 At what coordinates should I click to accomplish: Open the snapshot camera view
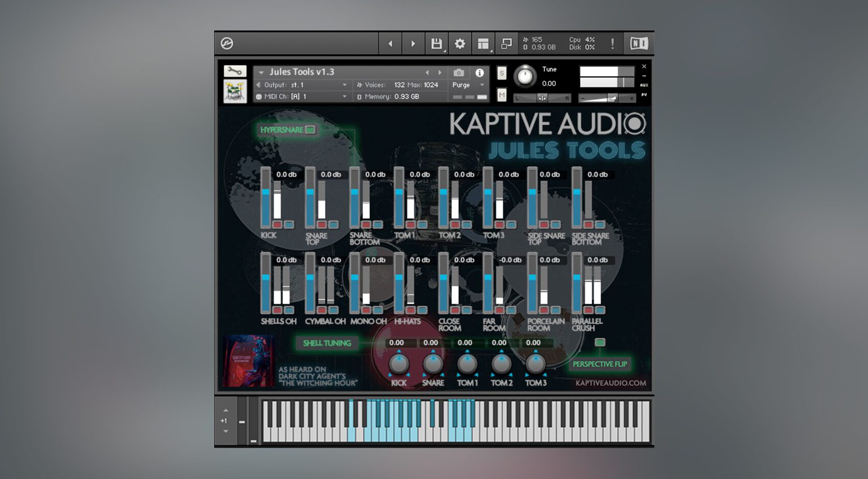click(459, 73)
